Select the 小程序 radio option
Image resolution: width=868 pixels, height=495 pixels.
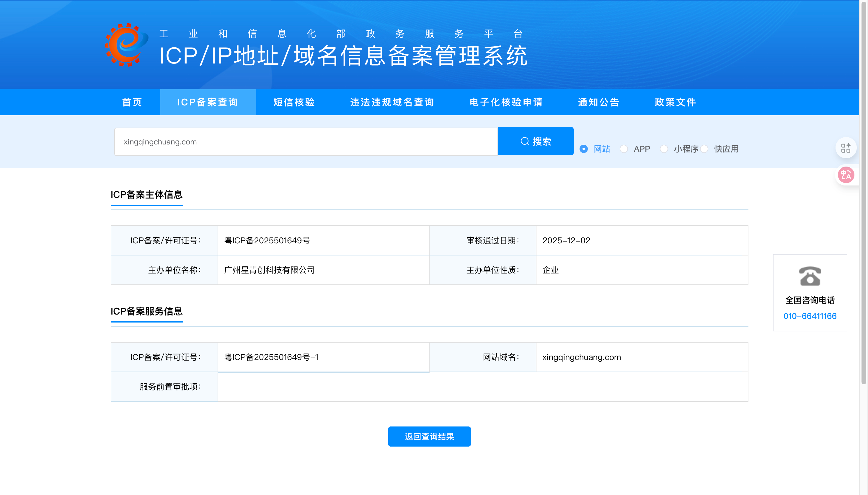click(664, 149)
